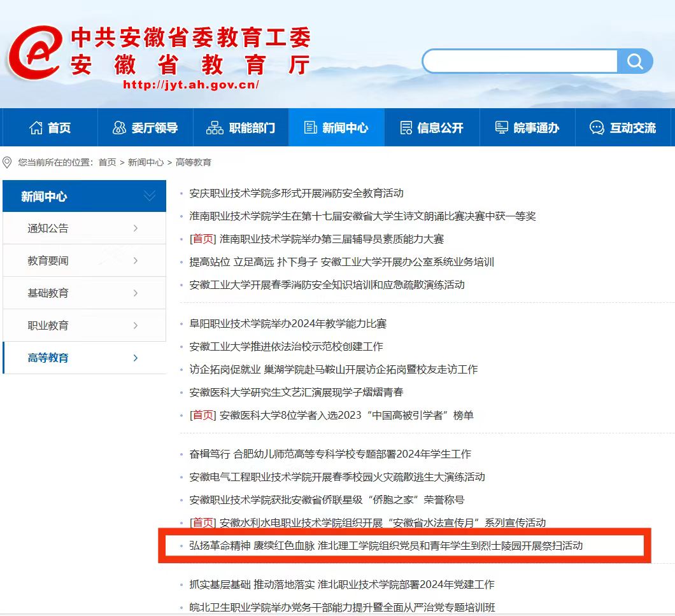Collapse the 新闻中心 sidebar header chevron

tap(150, 196)
